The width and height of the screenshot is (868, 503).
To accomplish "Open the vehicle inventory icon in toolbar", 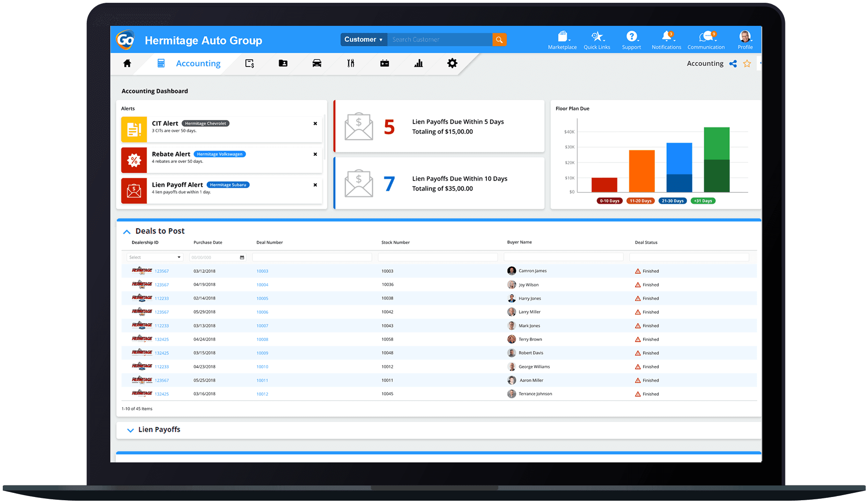I will [316, 63].
